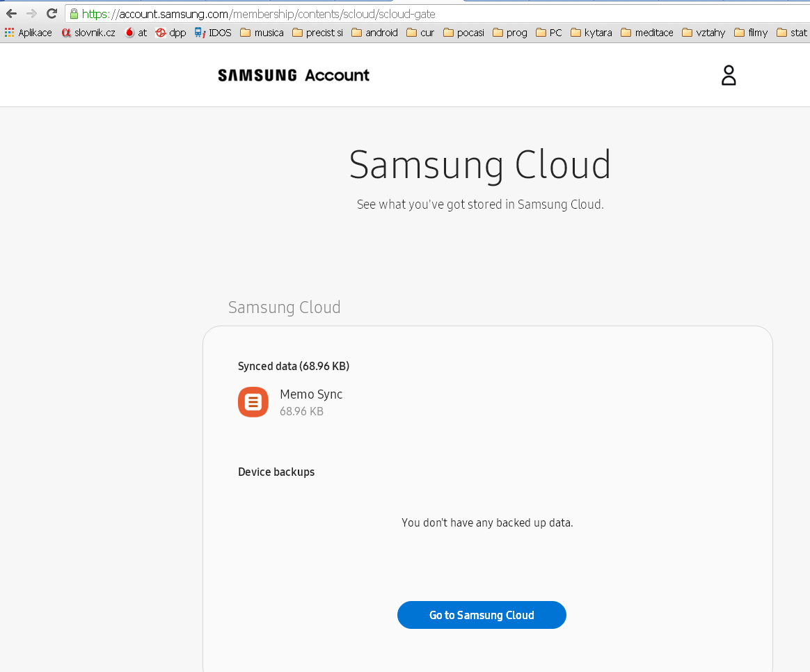
Task: Open the prog bookmark folder
Action: tap(510, 33)
